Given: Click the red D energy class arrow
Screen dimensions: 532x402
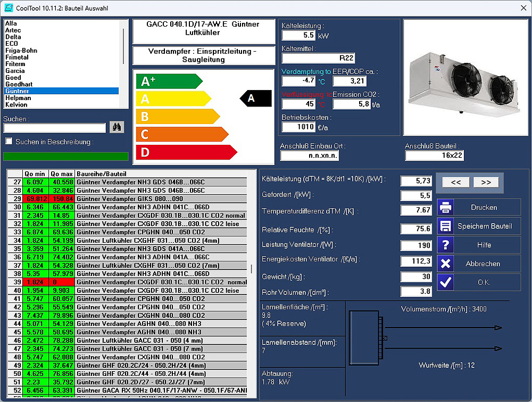Looking at the screenshot, I should pyautogui.click(x=186, y=152).
